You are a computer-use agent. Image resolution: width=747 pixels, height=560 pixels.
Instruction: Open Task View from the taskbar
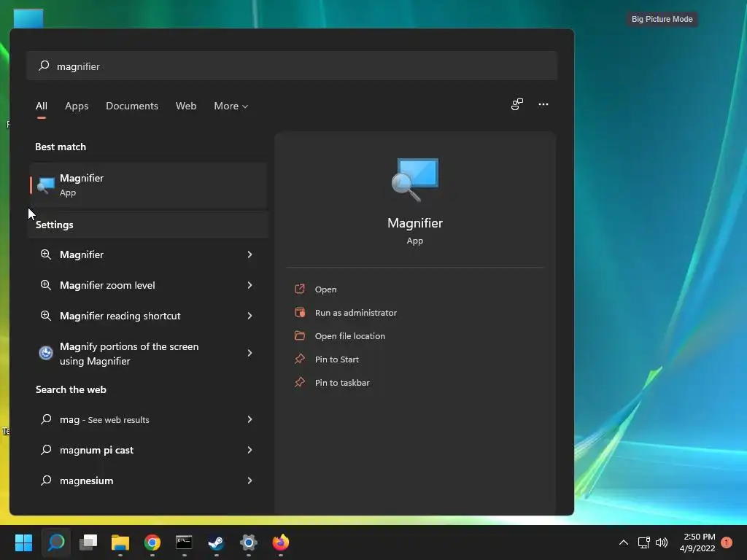pyautogui.click(x=88, y=542)
